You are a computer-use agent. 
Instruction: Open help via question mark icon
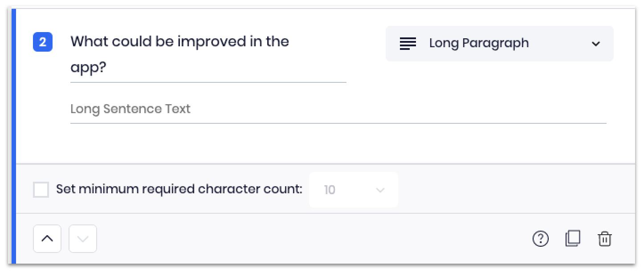click(541, 239)
